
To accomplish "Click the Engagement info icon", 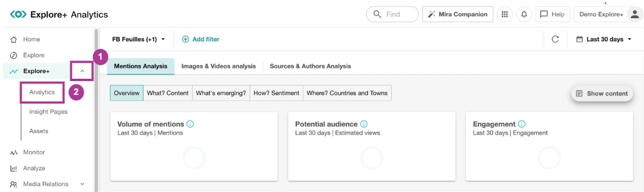I will pos(522,124).
